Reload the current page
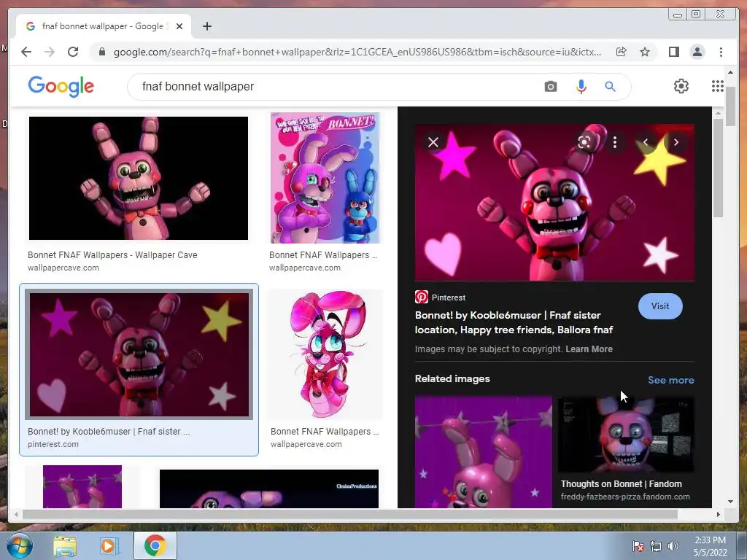This screenshot has width=747, height=560. [x=73, y=52]
